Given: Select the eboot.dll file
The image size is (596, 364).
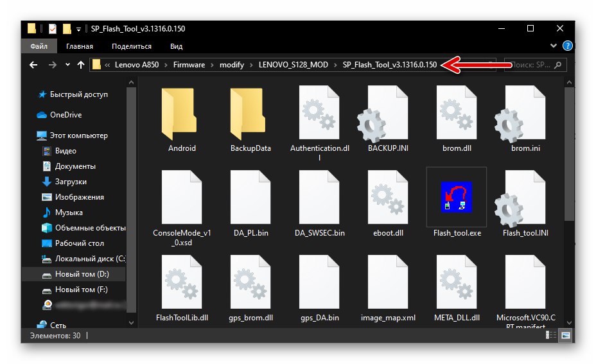Looking at the screenshot, I should pyautogui.click(x=388, y=204).
